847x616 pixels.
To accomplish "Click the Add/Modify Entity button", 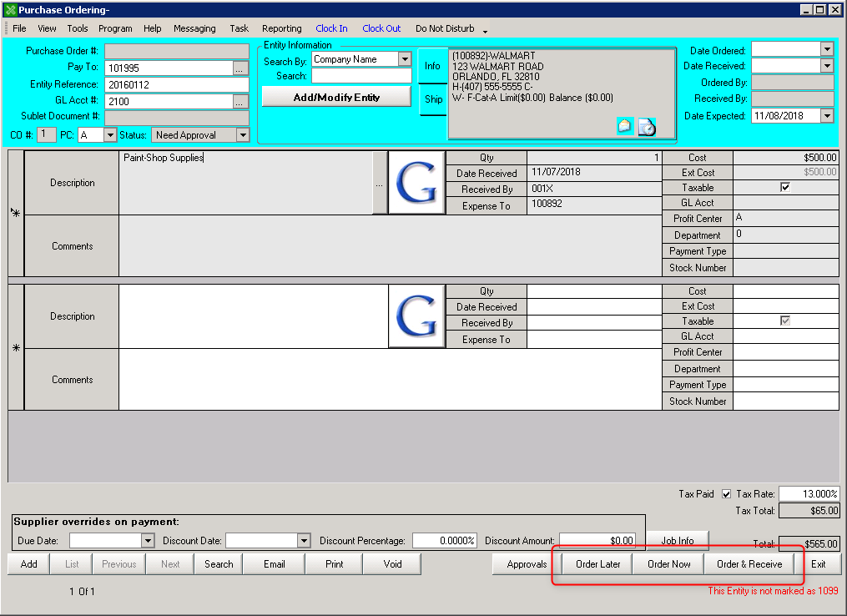I will (335, 96).
